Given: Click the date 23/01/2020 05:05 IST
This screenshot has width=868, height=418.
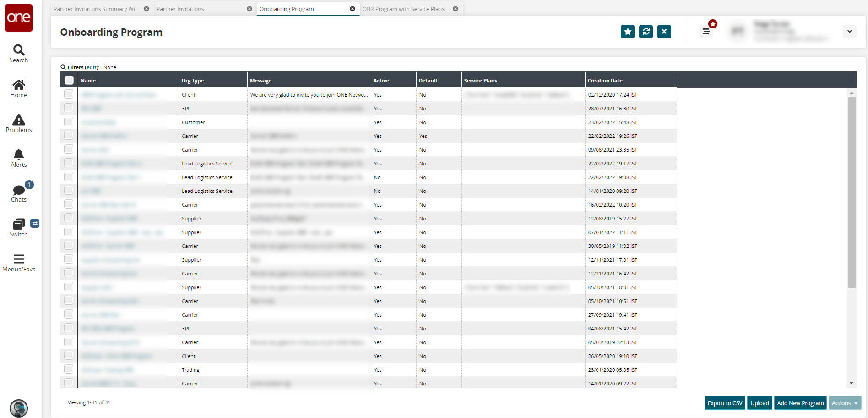Looking at the screenshot, I should (x=613, y=370).
